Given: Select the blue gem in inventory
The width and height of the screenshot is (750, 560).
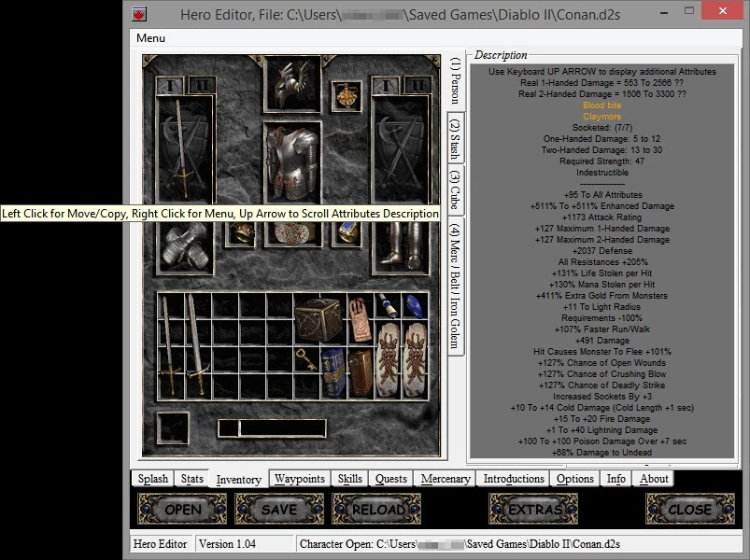Looking at the screenshot, I should (x=414, y=306).
